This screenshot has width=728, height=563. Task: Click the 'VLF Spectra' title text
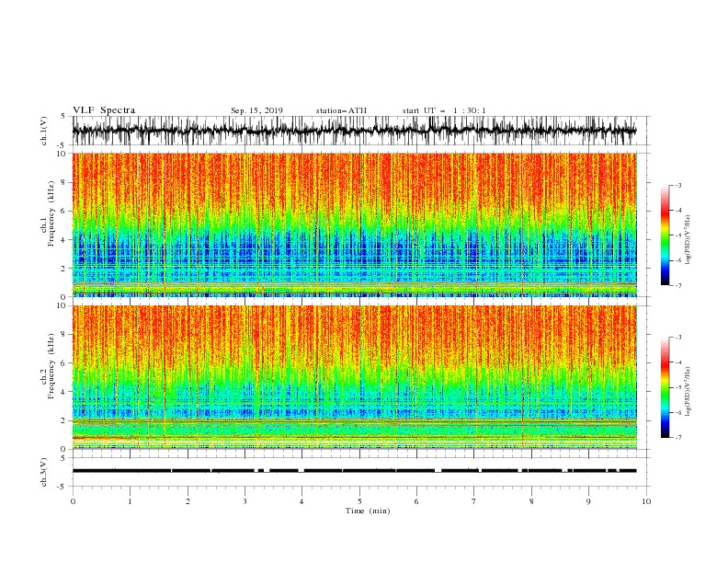pyautogui.click(x=104, y=110)
